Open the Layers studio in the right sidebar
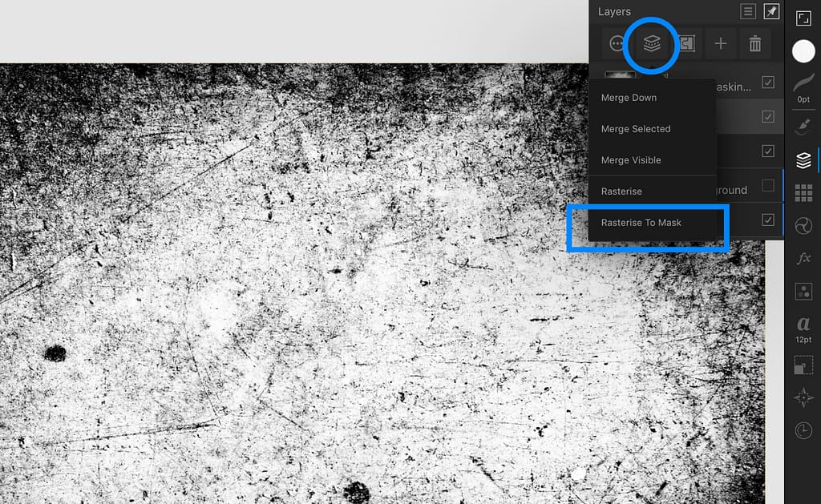Image resolution: width=821 pixels, height=504 pixels. click(803, 161)
